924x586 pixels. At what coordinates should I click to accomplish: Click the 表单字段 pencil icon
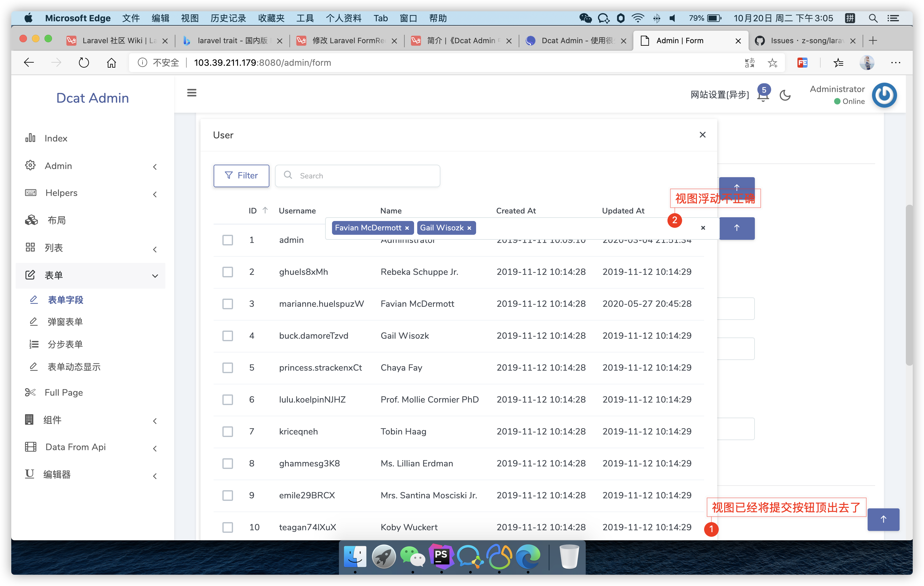point(34,300)
